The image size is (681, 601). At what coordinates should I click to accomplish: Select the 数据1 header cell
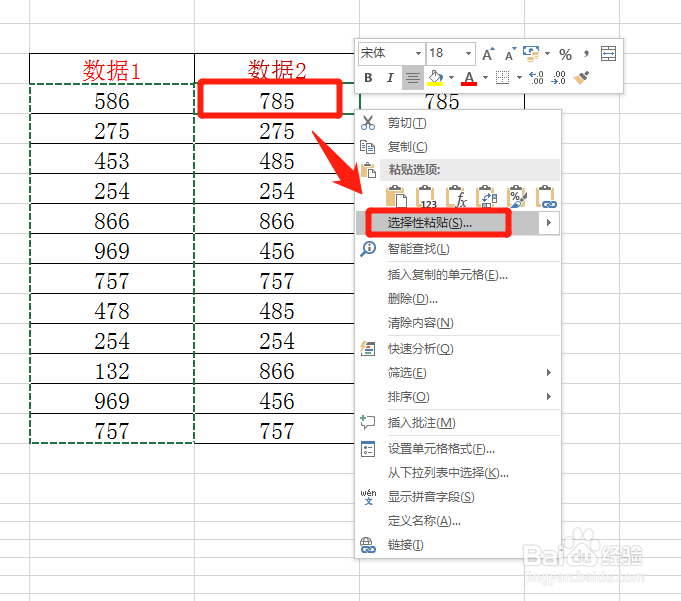pyautogui.click(x=112, y=69)
